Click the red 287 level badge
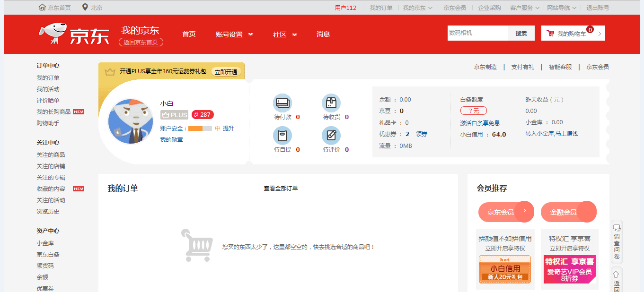This screenshot has width=644, height=292. (x=203, y=115)
